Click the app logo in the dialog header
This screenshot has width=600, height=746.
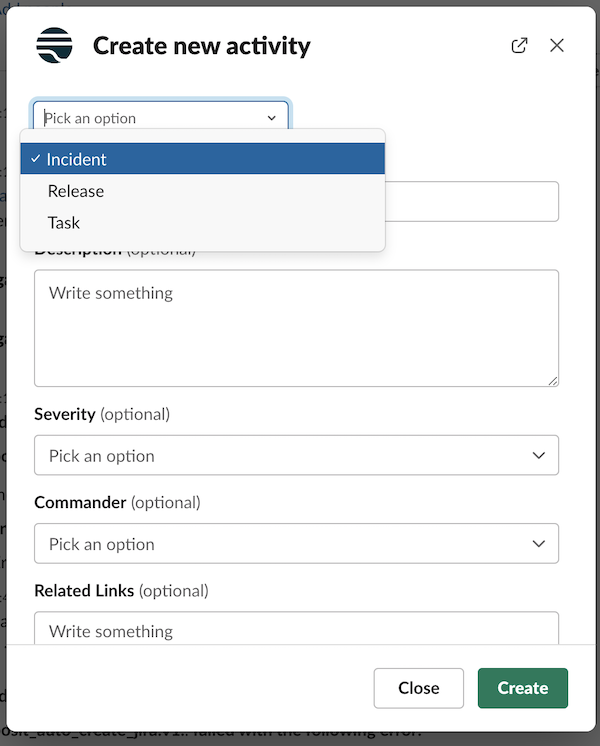tap(54, 46)
